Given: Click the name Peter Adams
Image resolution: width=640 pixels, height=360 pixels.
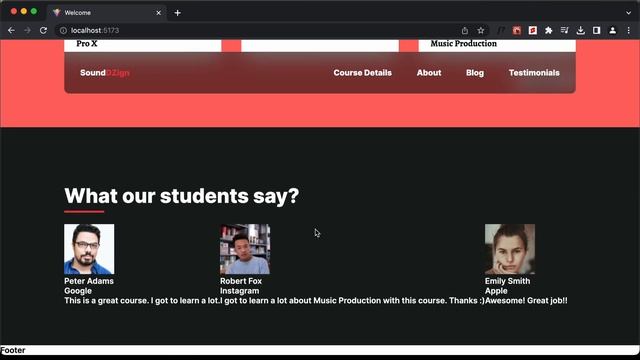Looking at the screenshot, I should 89,281.
